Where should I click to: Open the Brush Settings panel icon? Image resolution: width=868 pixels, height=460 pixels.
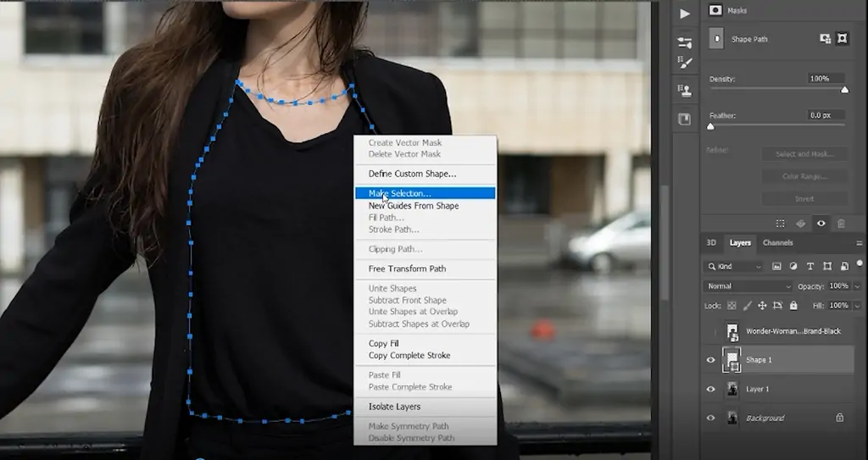pyautogui.click(x=685, y=42)
